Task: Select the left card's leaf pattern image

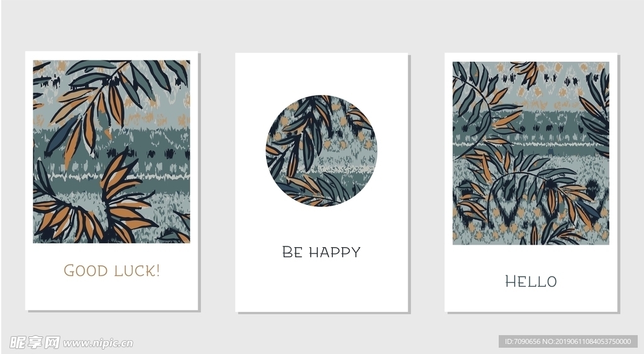Action: tap(111, 152)
